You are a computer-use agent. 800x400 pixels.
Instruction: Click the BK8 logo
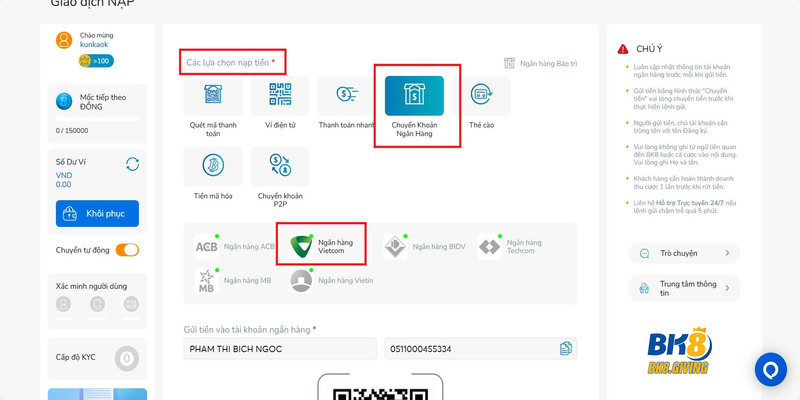point(679,350)
